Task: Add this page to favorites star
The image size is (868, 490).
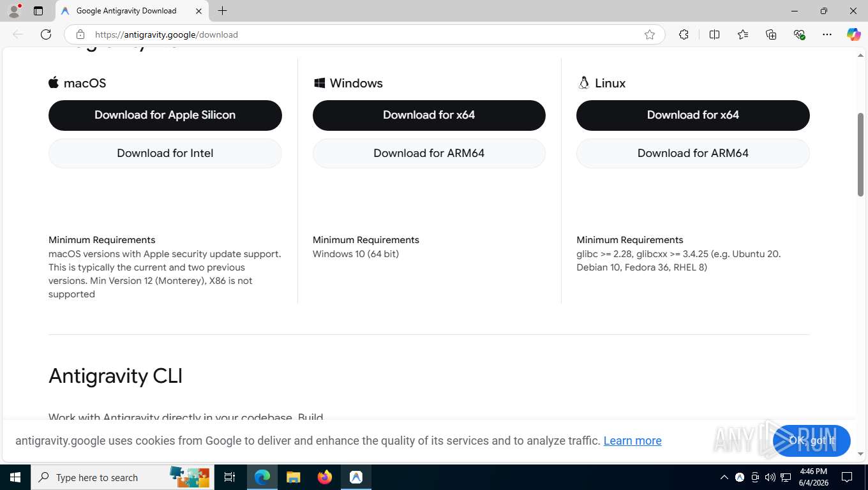Action: pyautogui.click(x=650, y=34)
